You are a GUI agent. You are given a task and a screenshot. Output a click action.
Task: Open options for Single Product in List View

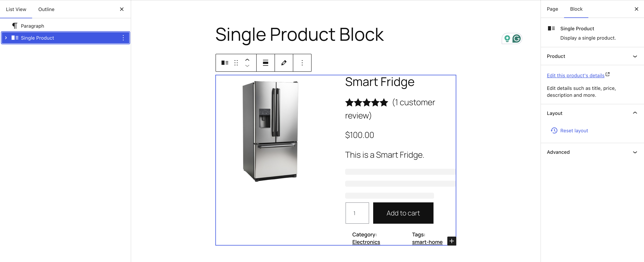pos(123,38)
